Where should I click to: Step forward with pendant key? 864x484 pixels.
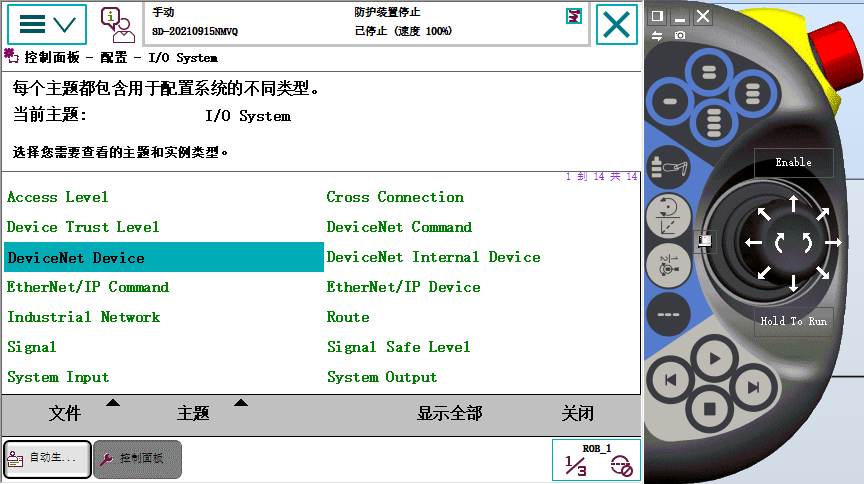[x=753, y=388]
